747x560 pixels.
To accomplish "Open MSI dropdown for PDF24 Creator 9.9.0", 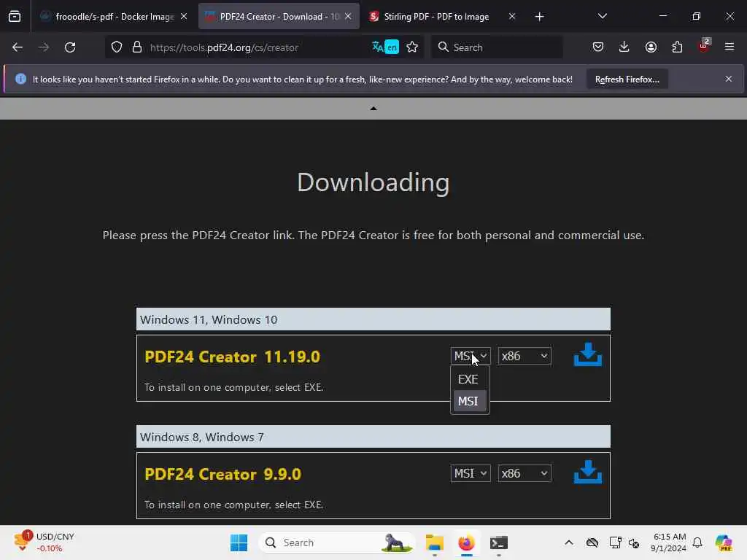I will point(471,473).
